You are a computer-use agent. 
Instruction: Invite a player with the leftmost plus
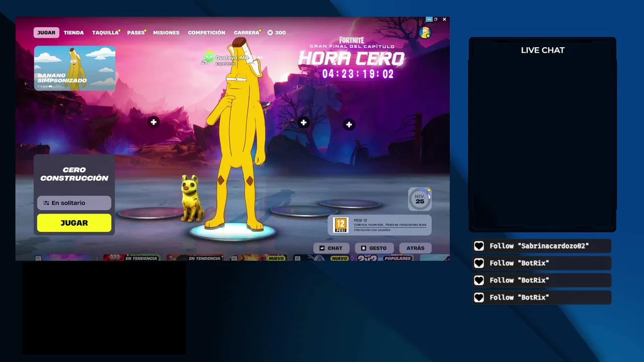[153, 122]
